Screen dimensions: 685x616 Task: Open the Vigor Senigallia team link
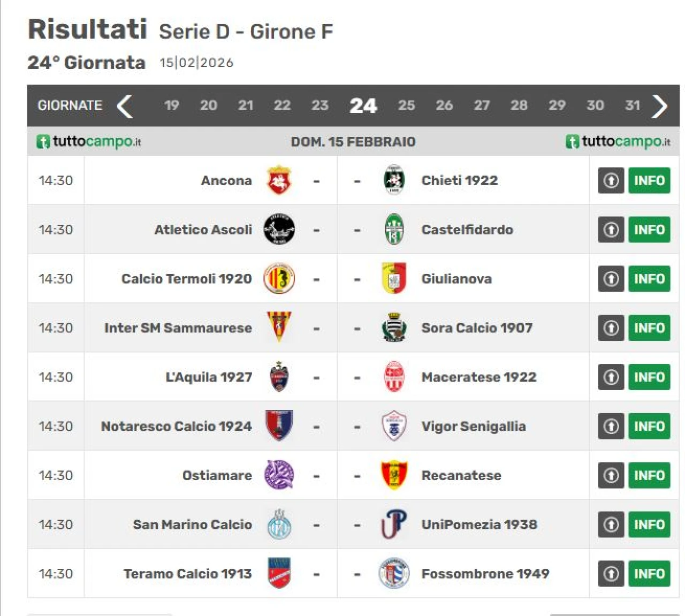pyautogui.click(x=473, y=427)
